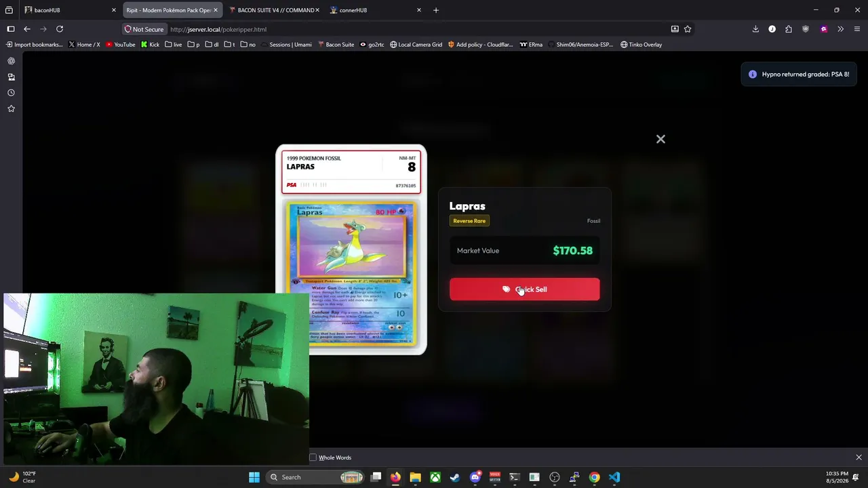Open the Extensions puzzle menu
The width and height of the screenshot is (868, 488).
pos(789,29)
